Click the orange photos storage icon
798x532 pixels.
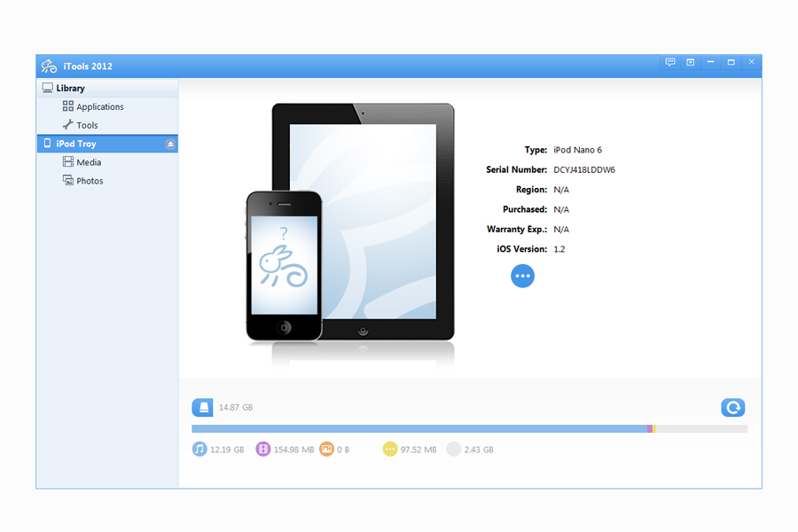326,450
